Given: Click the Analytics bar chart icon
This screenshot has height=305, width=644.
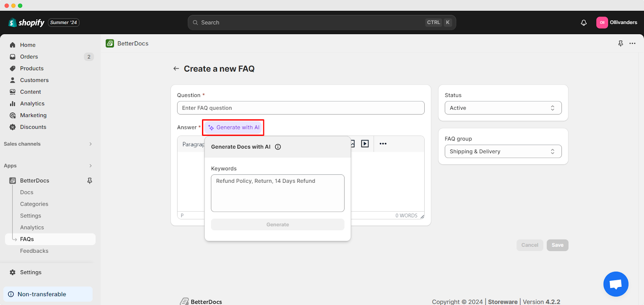Looking at the screenshot, I should click(12, 103).
